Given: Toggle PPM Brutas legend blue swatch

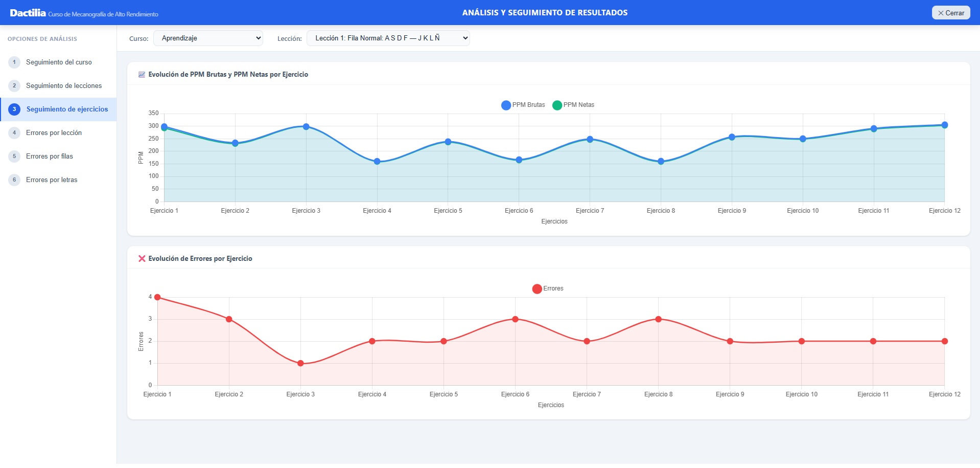Looking at the screenshot, I should [506, 105].
